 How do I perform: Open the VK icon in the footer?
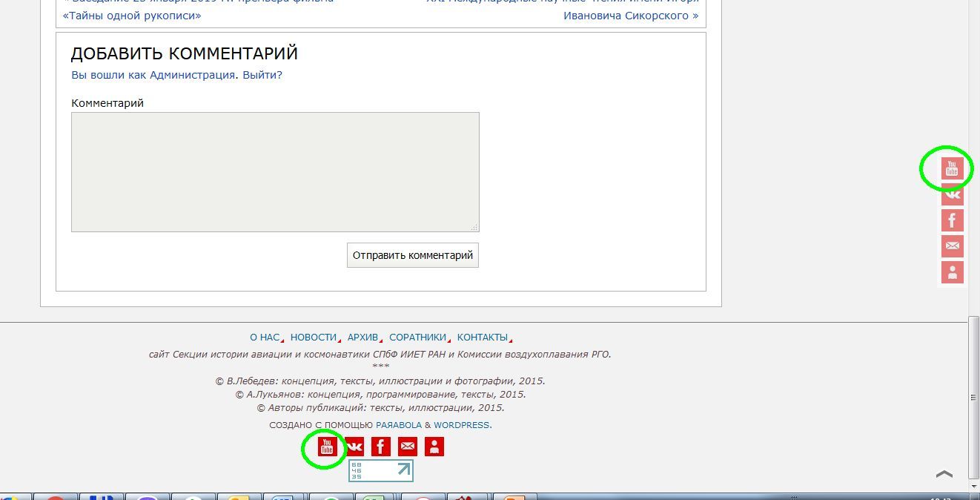coord(354,447)
